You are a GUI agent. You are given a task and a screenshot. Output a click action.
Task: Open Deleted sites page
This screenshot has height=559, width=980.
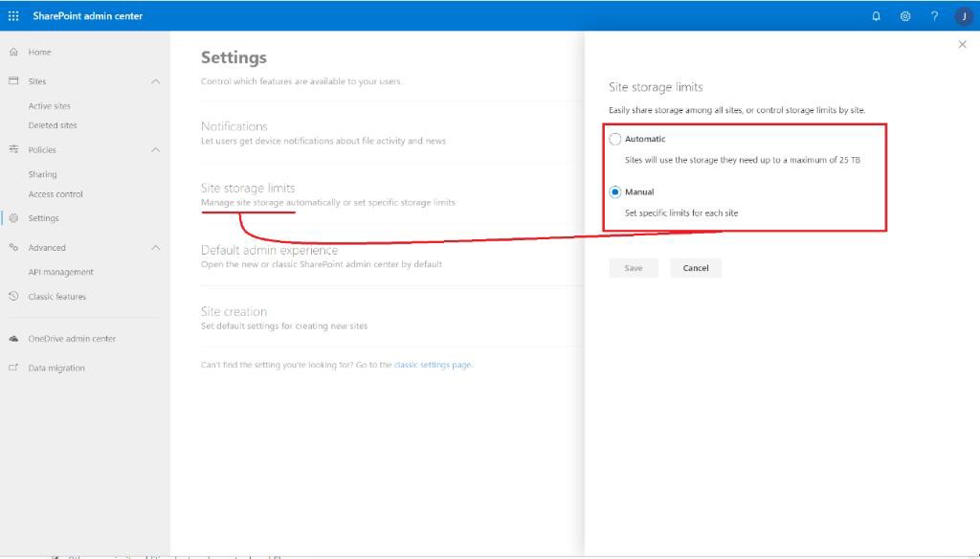[53, 125]
